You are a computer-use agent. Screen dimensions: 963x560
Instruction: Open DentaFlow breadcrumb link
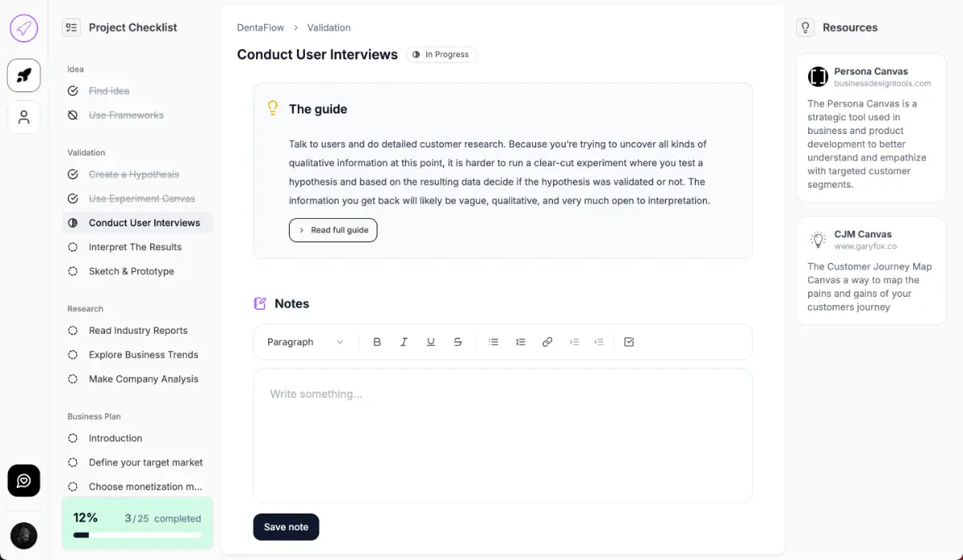tap(260, 27)
